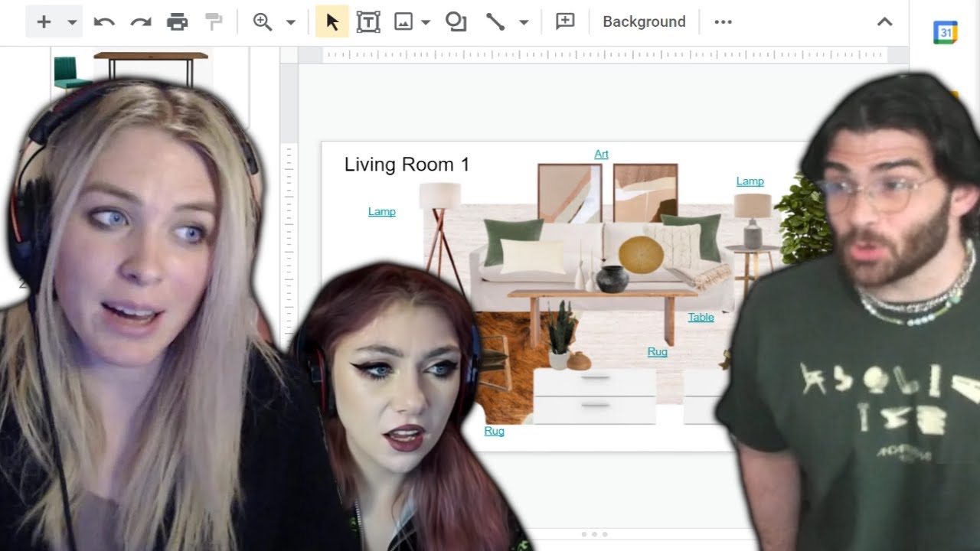
Task: Open the shape tool
Action: coord(456,22)
